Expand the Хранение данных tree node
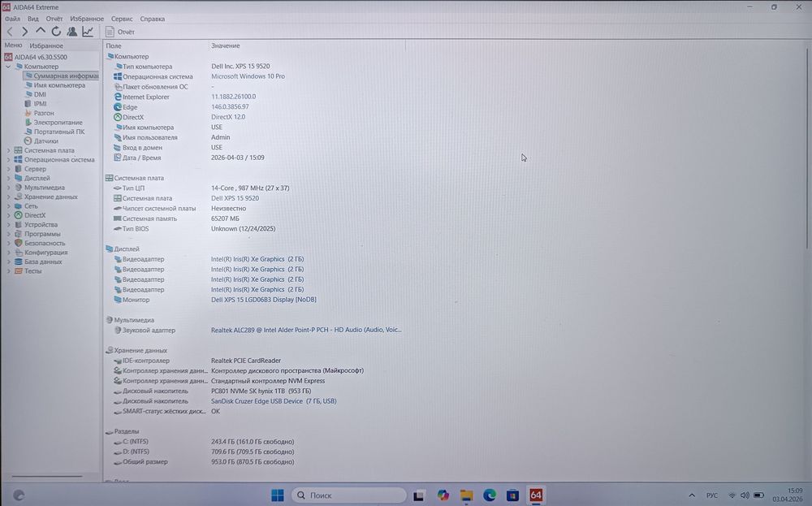 coord(8,197)
